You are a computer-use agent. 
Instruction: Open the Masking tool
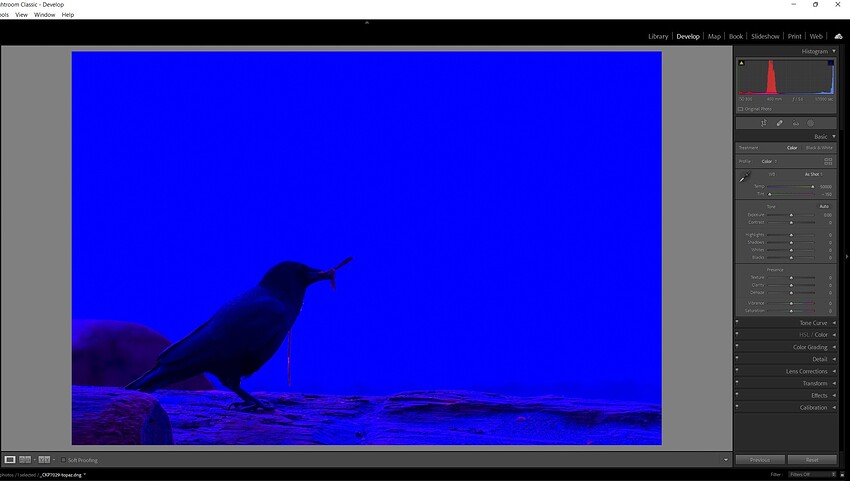(811, 124)
